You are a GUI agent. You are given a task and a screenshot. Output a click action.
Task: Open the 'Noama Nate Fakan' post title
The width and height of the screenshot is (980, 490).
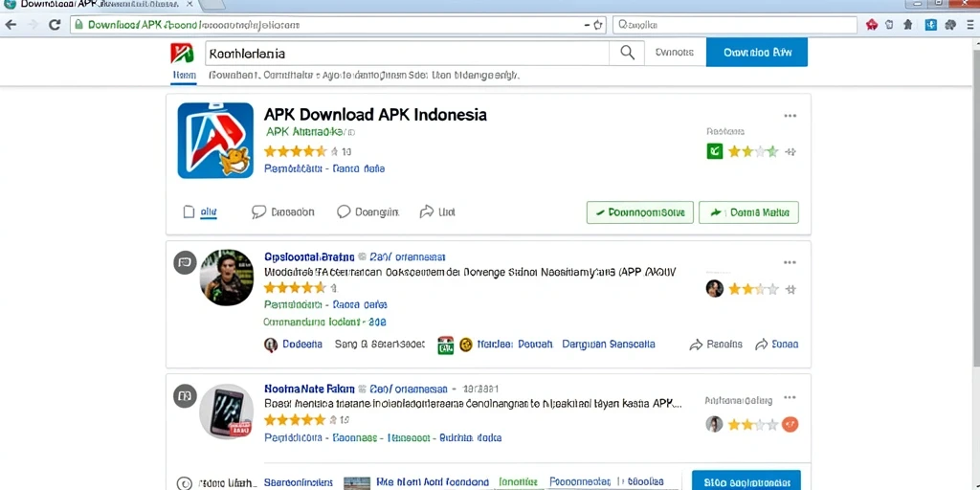point(309,389)
